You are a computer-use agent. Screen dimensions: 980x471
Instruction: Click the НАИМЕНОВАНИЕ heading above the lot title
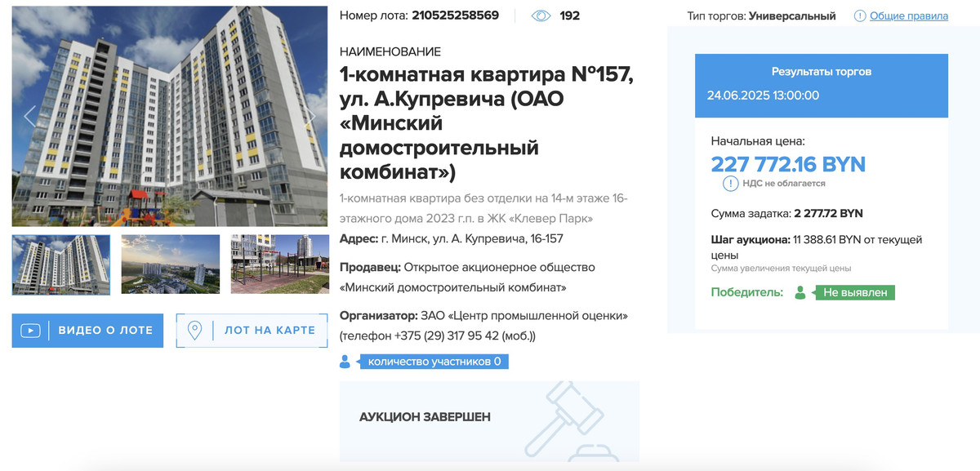pyautogui.click(x=390, y=51)
